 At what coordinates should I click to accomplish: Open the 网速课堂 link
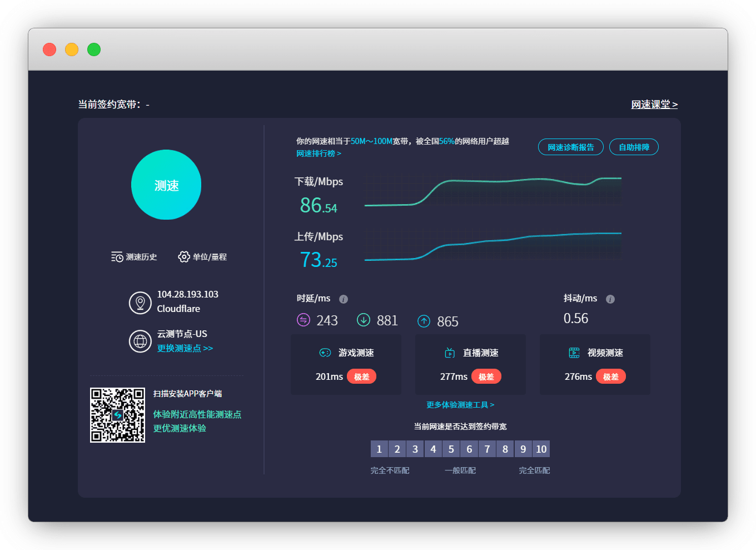point(654,105)
